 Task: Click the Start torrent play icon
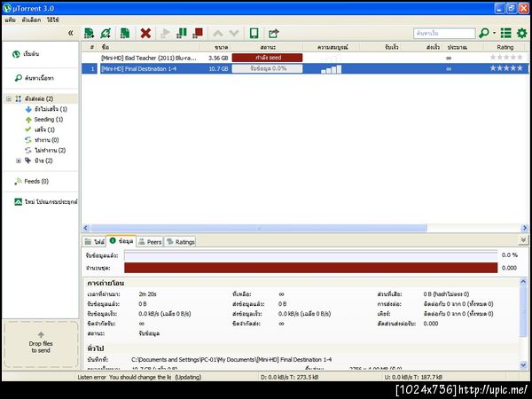coord(165,34)
